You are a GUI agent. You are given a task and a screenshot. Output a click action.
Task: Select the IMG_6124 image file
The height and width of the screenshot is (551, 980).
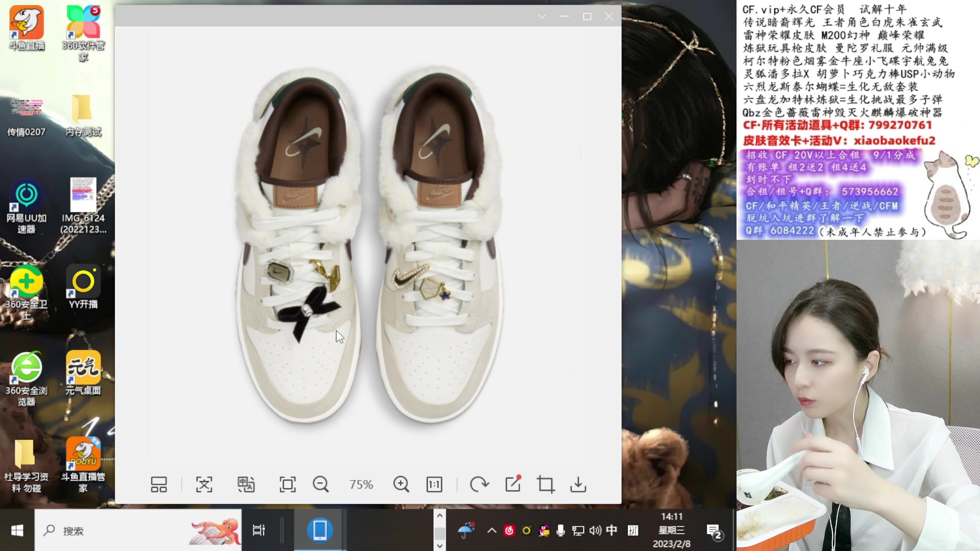point(83,206)
